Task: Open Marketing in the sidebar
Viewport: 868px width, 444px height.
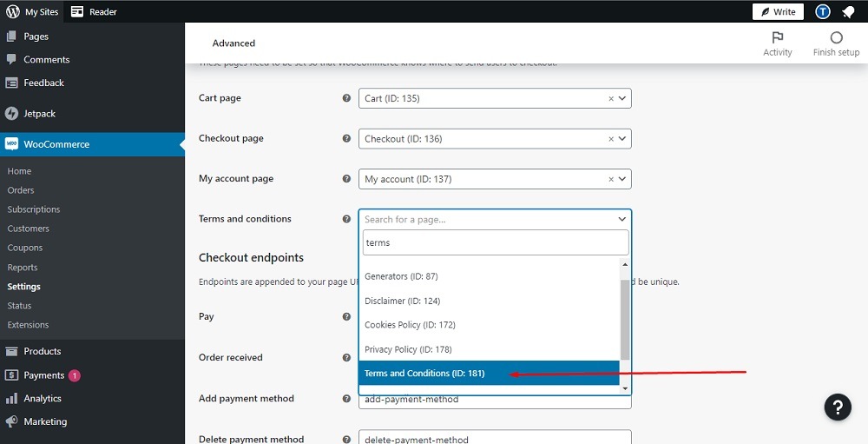Action: 45,421
